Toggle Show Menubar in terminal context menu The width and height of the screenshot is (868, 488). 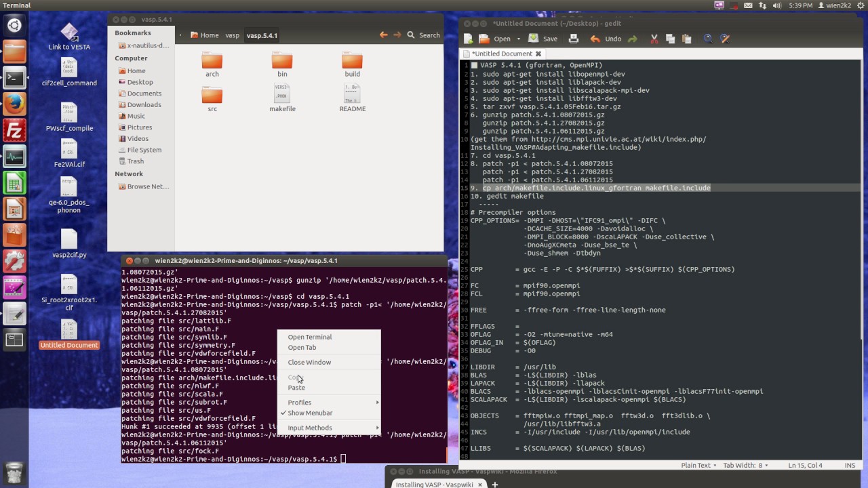(x=329, y=413)
